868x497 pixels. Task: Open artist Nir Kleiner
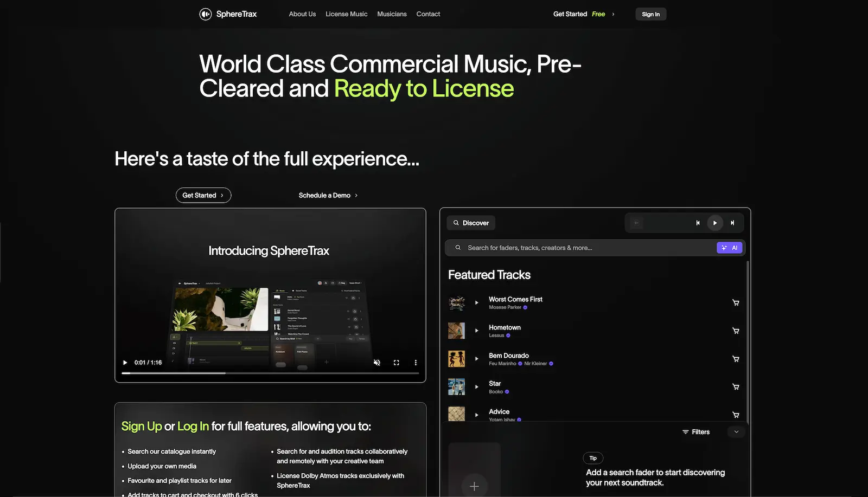tap(535, 364)
